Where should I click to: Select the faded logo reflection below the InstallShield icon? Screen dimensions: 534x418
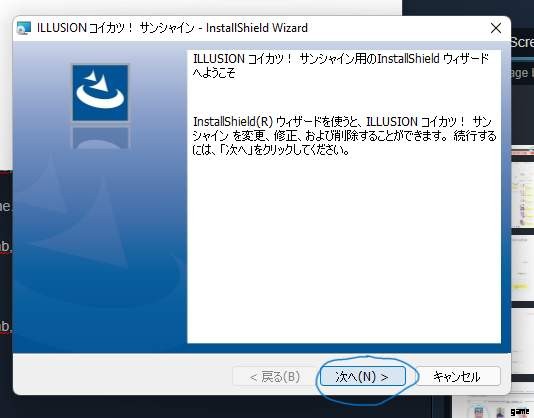(100, 138)
